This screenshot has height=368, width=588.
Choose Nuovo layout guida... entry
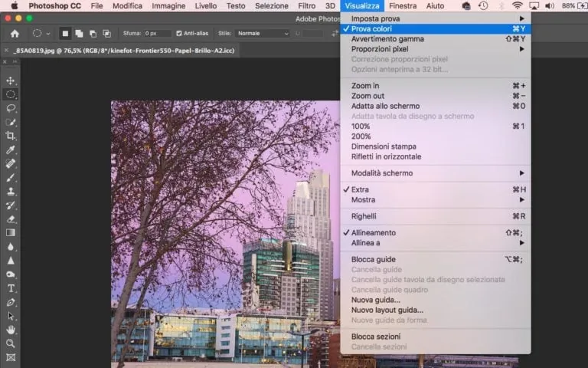point(436,310)
